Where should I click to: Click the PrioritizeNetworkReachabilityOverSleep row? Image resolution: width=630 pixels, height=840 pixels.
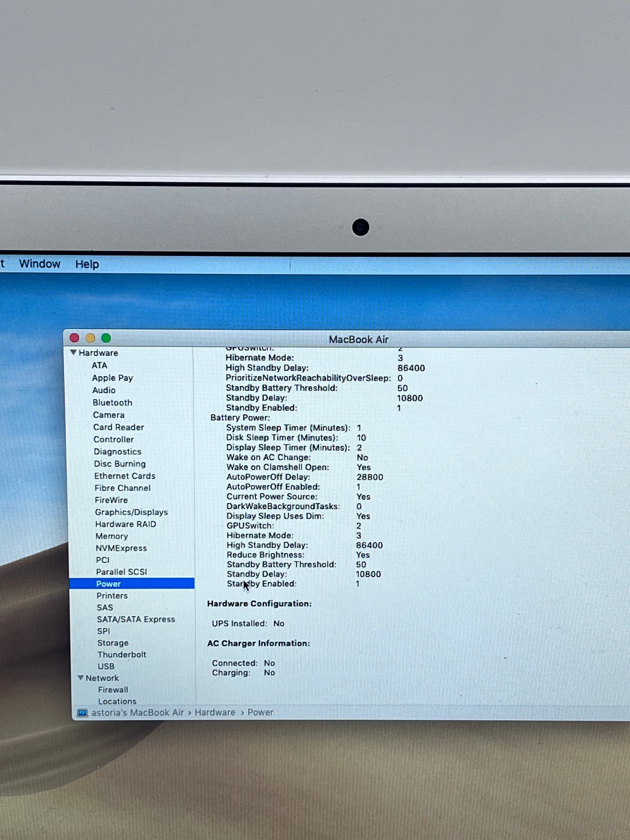pos(314,378)
